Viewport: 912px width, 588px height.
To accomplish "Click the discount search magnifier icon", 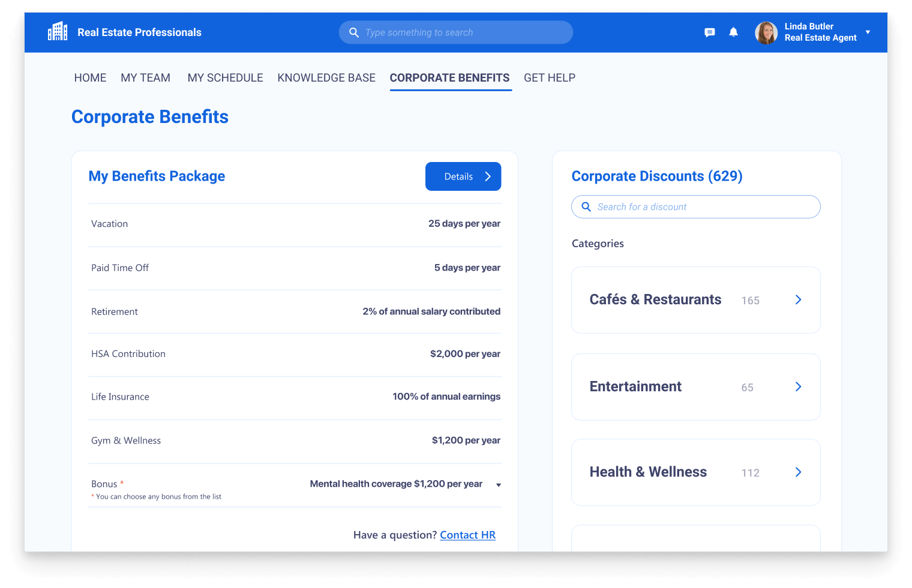I will pos(586,206).
